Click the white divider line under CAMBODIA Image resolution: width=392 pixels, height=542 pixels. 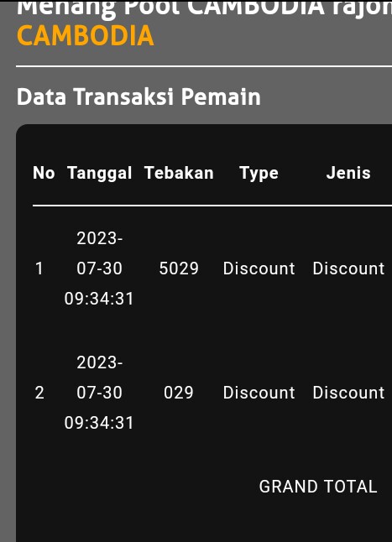(x=204, y=66)
